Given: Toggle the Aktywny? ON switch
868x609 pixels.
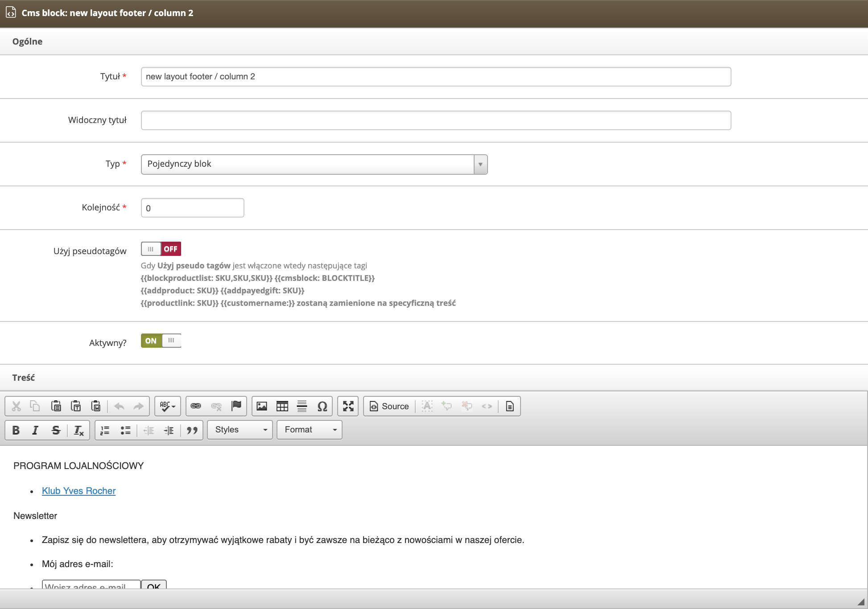Looking at the screenshot, I should (x=161, y=341).
